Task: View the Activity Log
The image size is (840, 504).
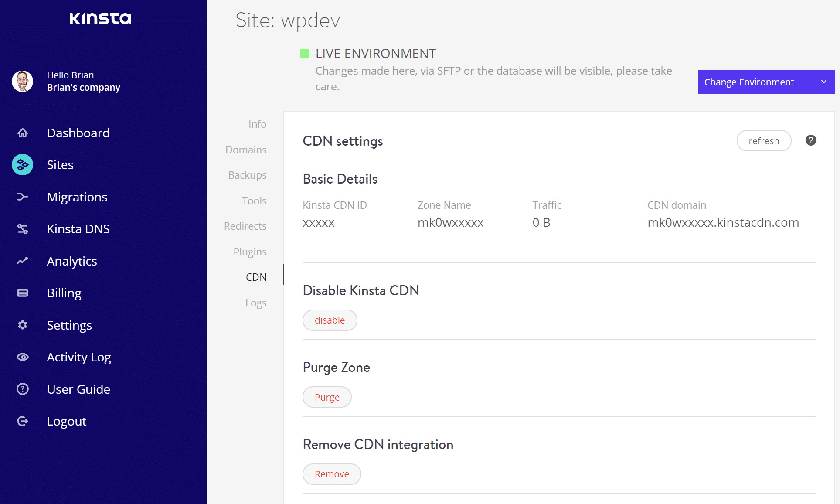Action: (x=79, y=357)
